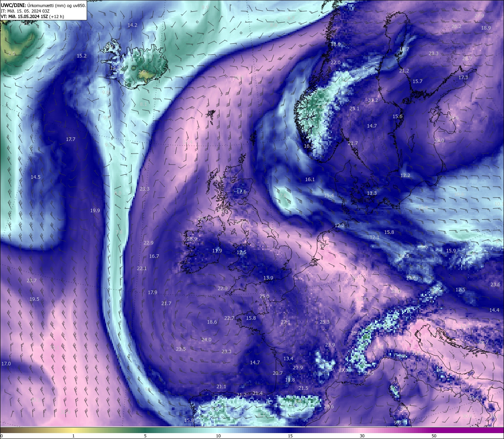Click the '11.4' value on the map

329,196
